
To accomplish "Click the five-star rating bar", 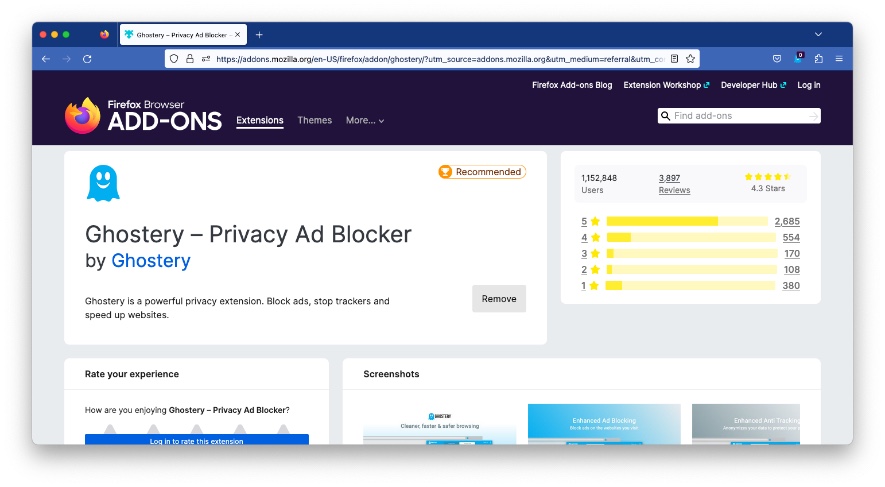I will pyautogui.click(x=687, y=221).
